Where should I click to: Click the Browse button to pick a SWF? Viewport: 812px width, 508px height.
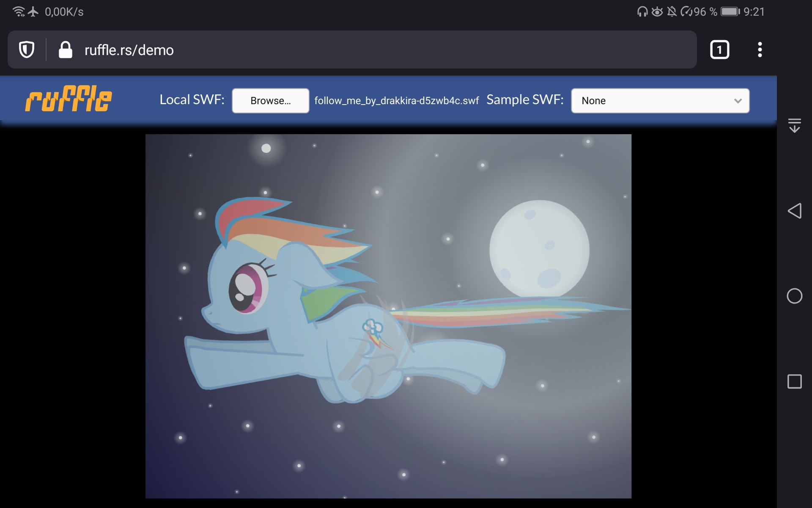click(270, 101)
